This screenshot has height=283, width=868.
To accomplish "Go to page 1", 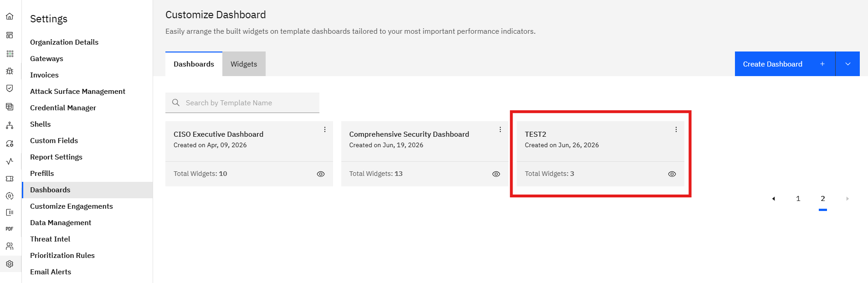I will [x=798, y=199].
